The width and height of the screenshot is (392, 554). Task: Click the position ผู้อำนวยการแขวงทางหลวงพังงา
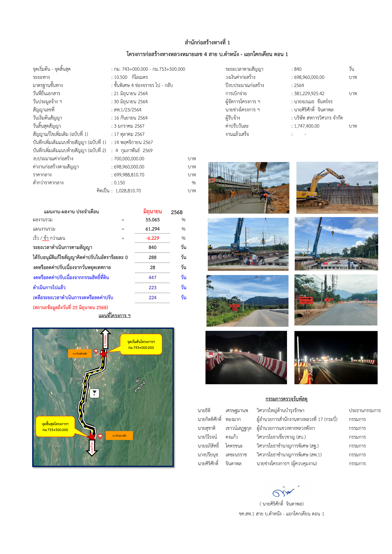(286, 428)
